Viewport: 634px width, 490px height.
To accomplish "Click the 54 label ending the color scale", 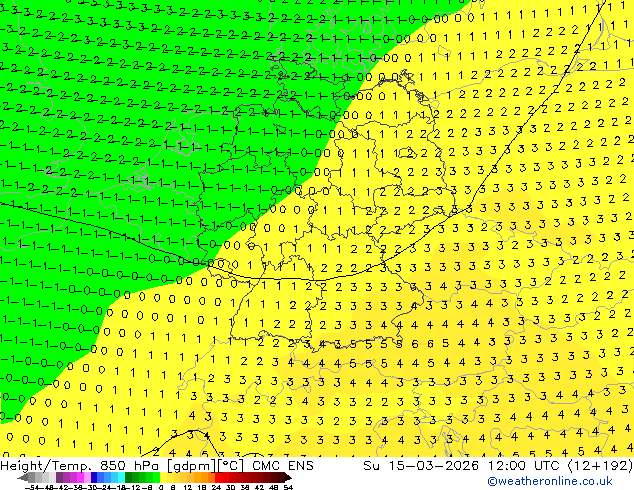I will point(287,487).
